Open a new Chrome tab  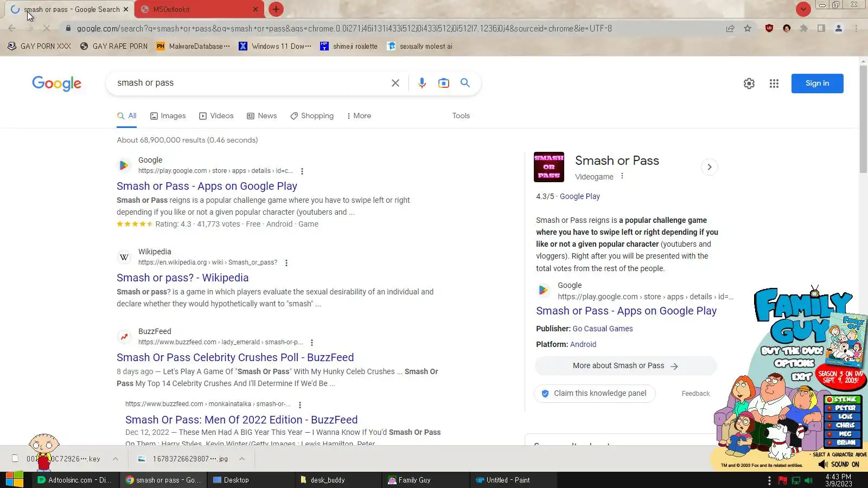click(x=276, y=9)
